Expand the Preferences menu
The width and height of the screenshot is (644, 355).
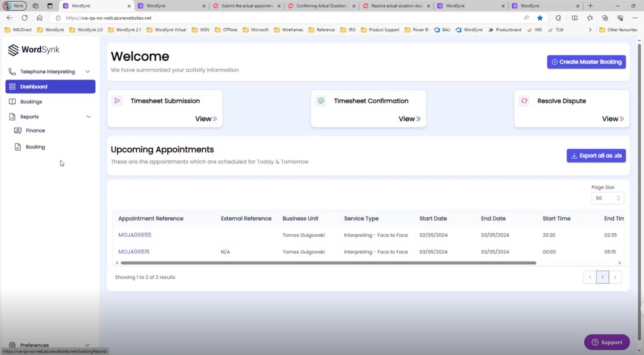[x=87, y=345]
